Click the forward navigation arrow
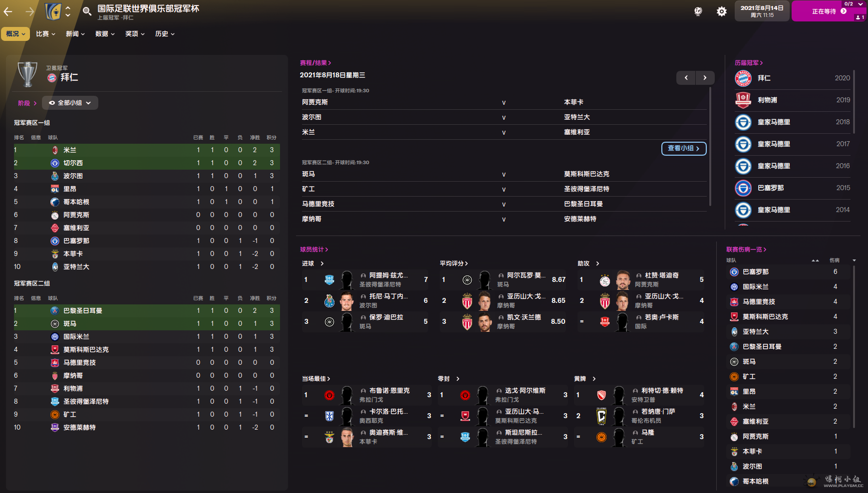 [30, 11]
